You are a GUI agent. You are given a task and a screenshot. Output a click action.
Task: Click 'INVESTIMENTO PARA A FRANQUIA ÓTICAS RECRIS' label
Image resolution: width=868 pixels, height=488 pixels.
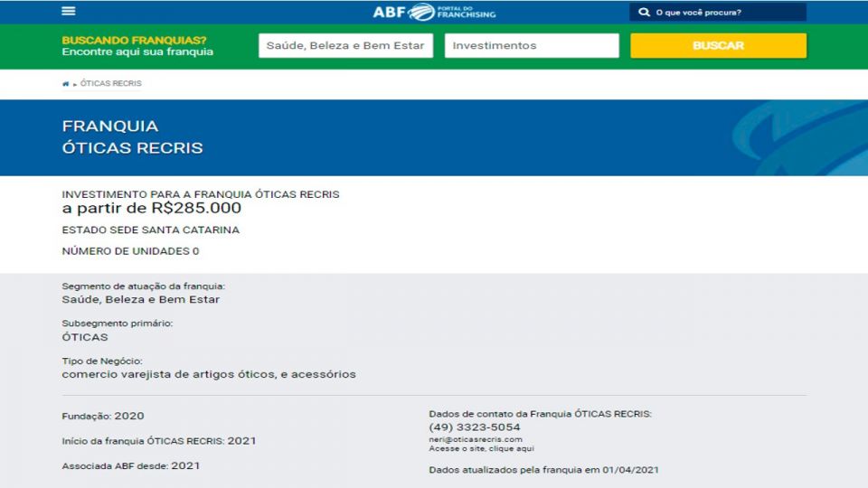coord(201,194)
